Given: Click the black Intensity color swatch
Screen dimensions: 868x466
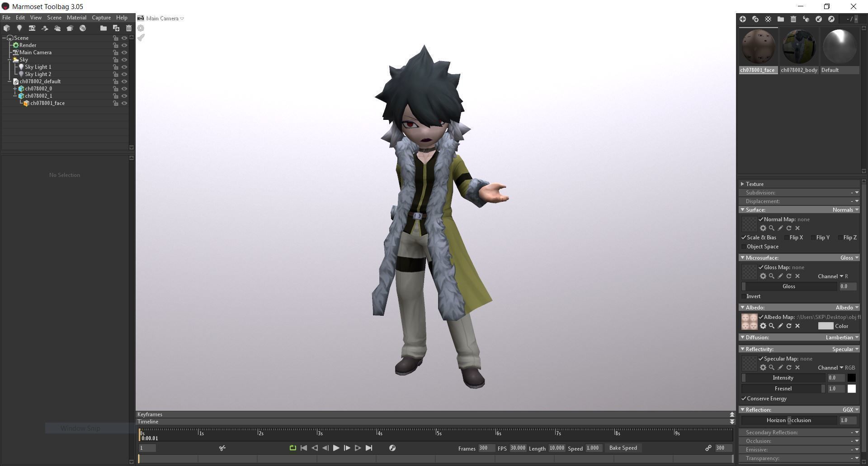Looking at the screenshot, I should click(x=852, y=378).
